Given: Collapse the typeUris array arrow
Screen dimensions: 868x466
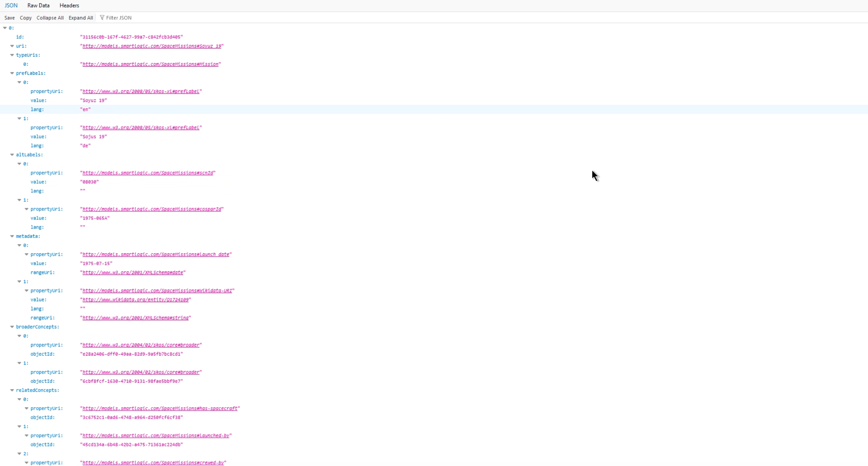Looking at the screenshot, I should pyautogui.click(x=12, y=55).
